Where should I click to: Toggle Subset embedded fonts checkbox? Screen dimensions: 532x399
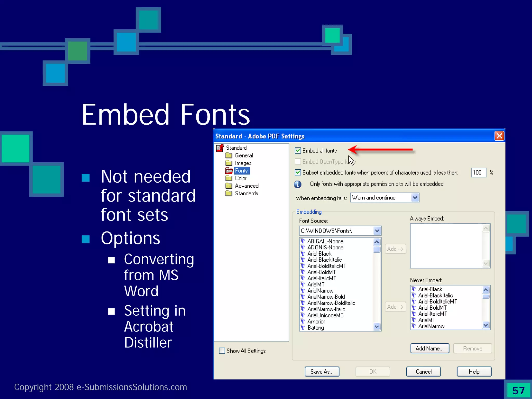[x=298, y=172]
